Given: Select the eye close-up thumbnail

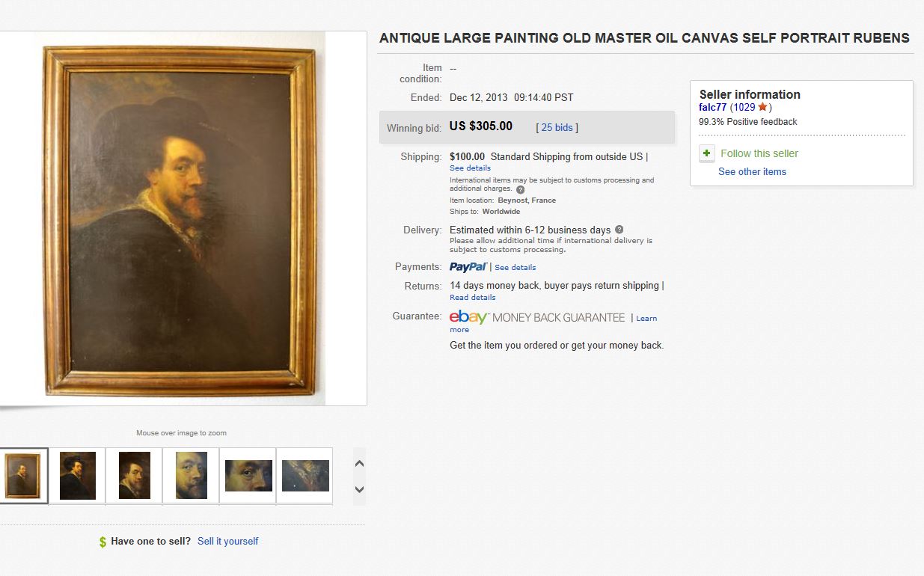Looking at the screenshot, I should [x=248, y=475].
